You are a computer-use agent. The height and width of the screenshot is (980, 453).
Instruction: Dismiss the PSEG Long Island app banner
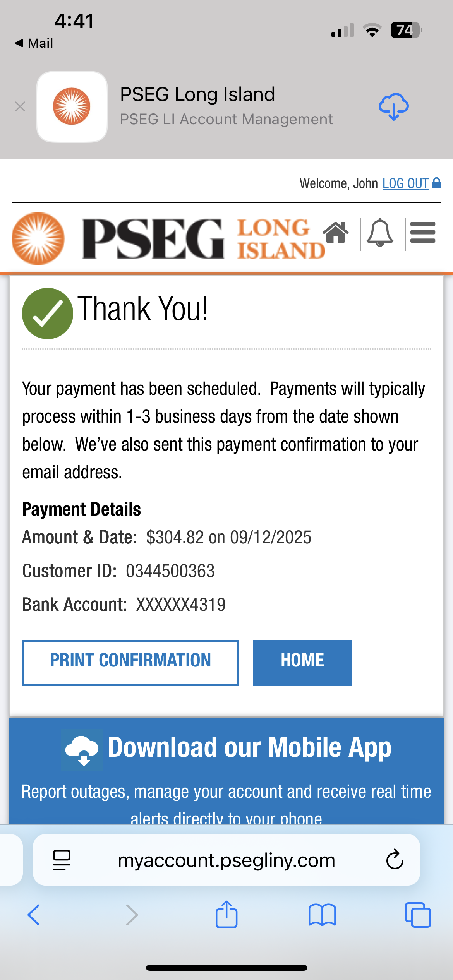coord(20,106)
